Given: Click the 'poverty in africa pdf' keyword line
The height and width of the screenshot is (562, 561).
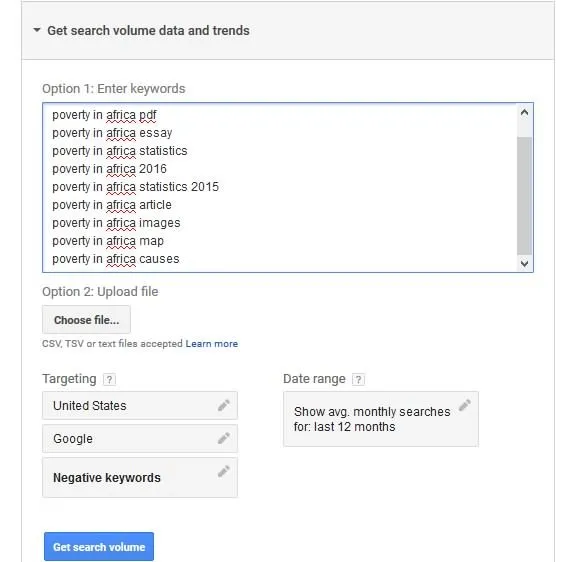Looking at the screenshot, I should pos(104,115).
